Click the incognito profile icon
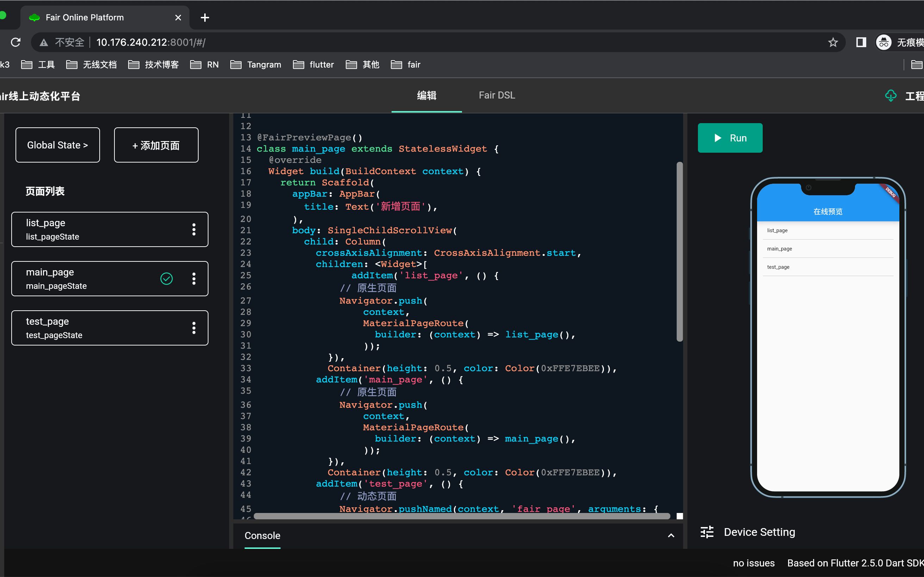924x577 pixels. point(884,42)
